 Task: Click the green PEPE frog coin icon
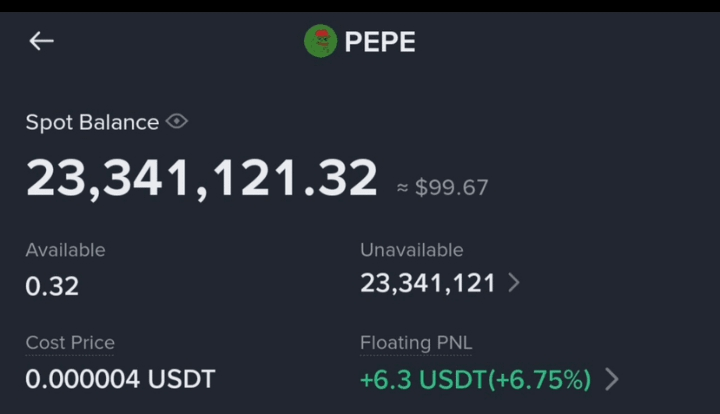[x=321, y=41]
